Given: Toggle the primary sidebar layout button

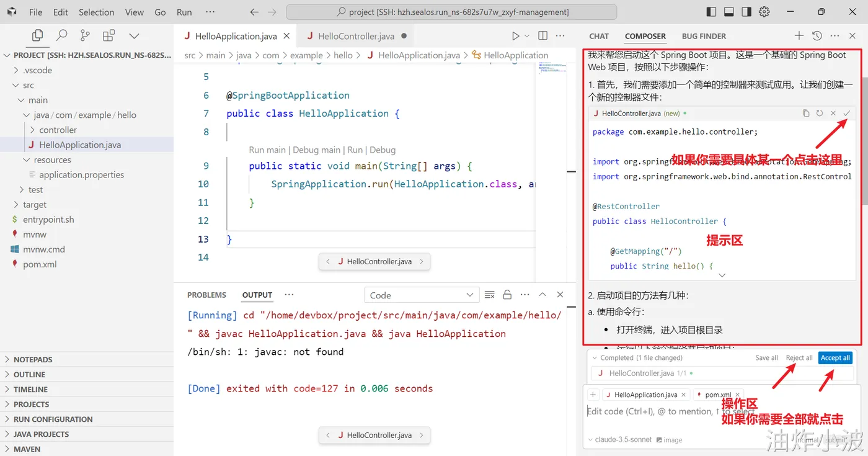Looking at the screenshot, I should point(711,12).
